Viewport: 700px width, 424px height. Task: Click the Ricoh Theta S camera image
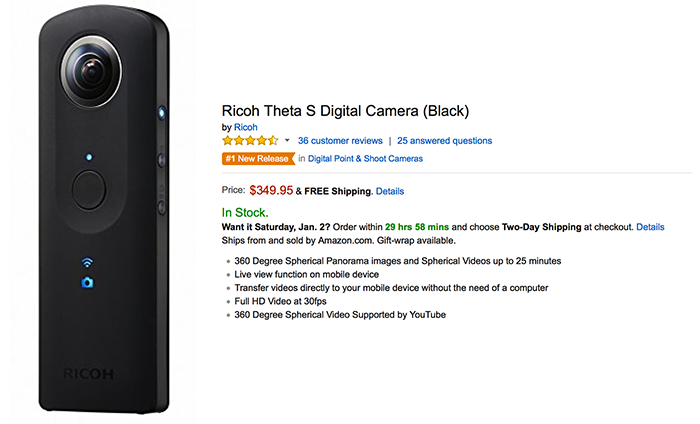tap(104, 210)
